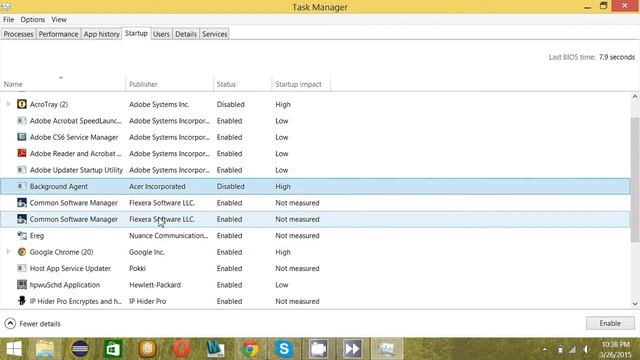Click Acer Incorporated publisher cell
This screenshot has width=640, height=360.
[157, 186]
